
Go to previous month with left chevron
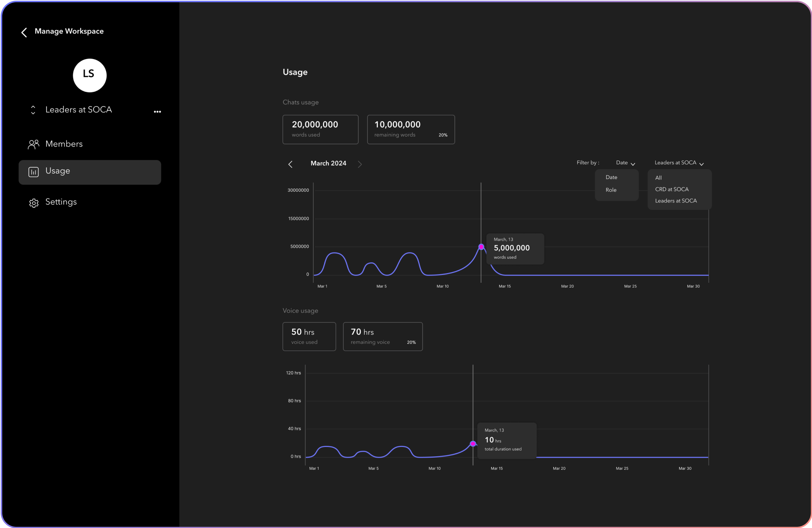(291, 164)
